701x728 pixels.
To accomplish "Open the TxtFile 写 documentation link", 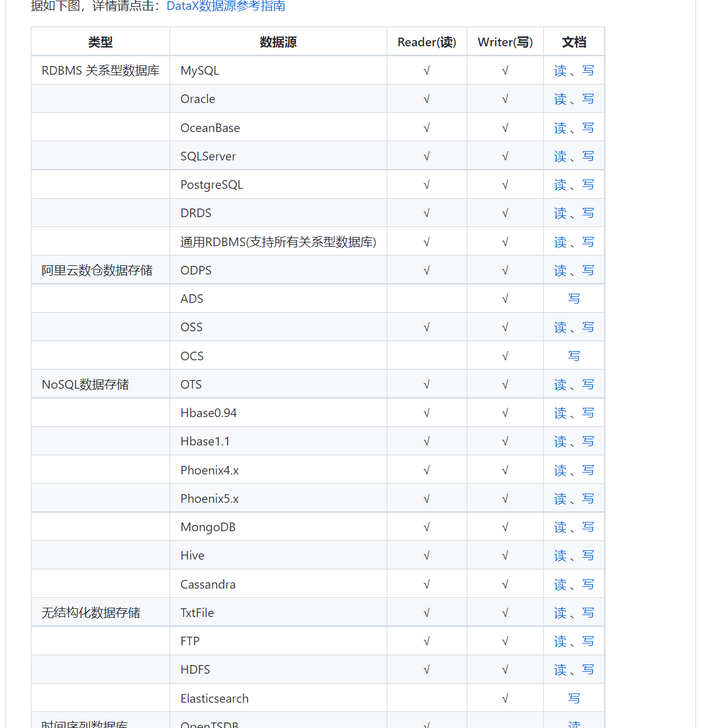I will coord(588,613).
